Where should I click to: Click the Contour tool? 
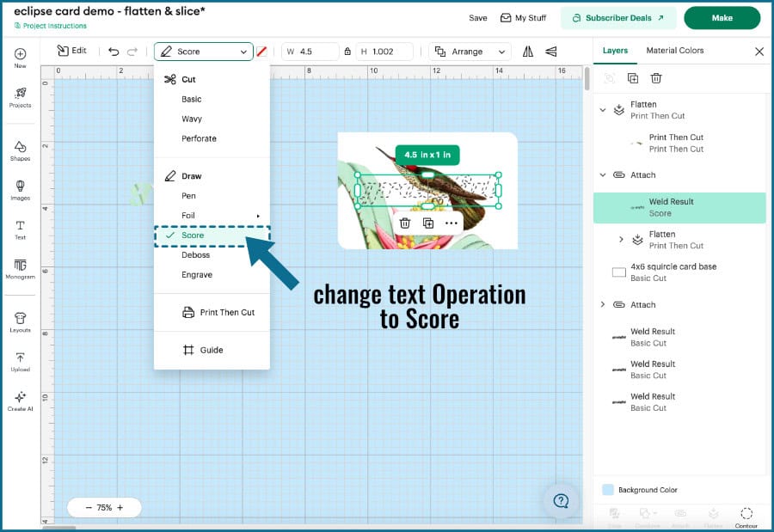tap(746, 517)
